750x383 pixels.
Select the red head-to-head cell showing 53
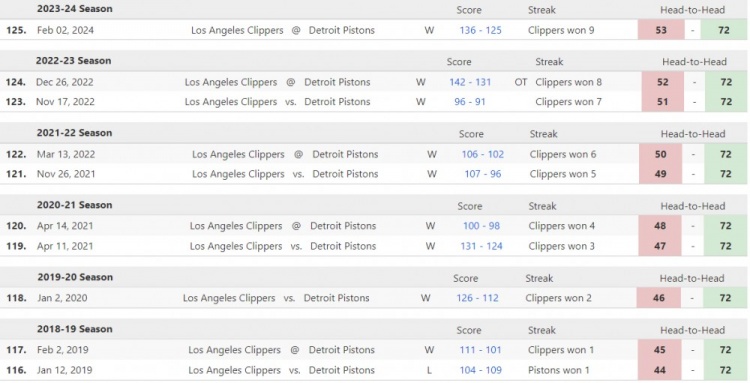(660, 30)
